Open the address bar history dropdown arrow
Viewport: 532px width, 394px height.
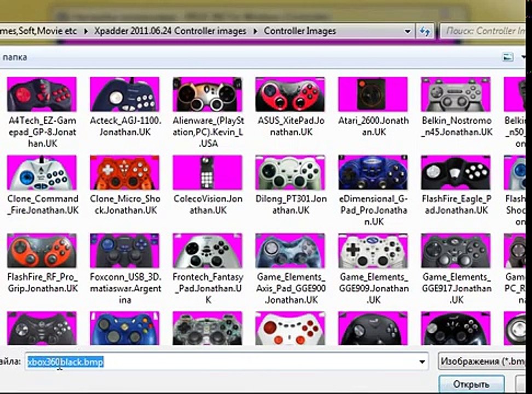click(407, 31)
